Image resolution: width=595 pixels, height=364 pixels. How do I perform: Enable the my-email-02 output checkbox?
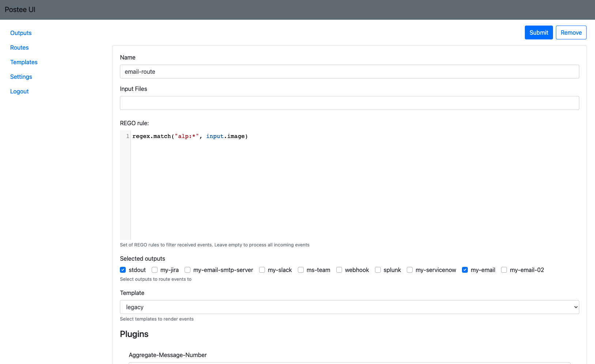(x=504, y=270)
